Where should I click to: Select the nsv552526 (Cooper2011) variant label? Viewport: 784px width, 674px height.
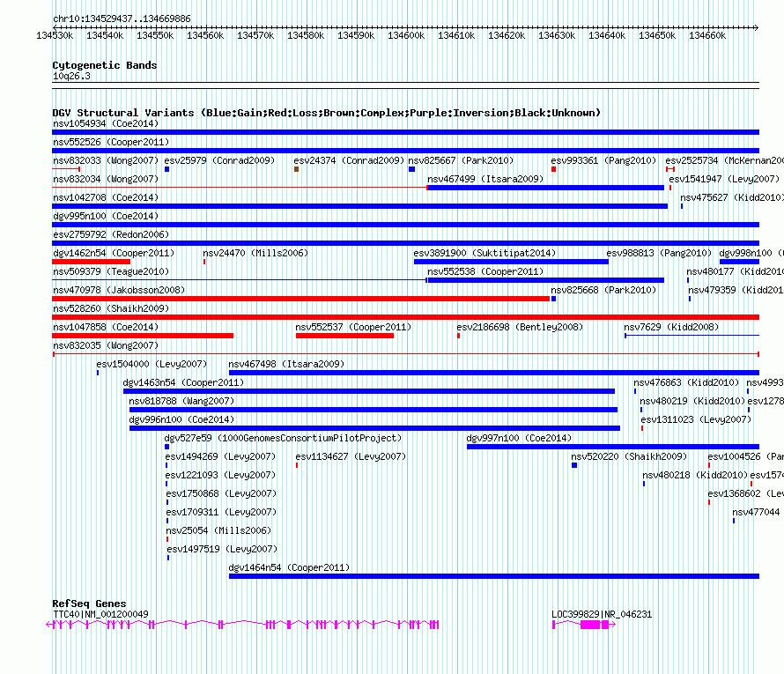[x=111, y=142]
